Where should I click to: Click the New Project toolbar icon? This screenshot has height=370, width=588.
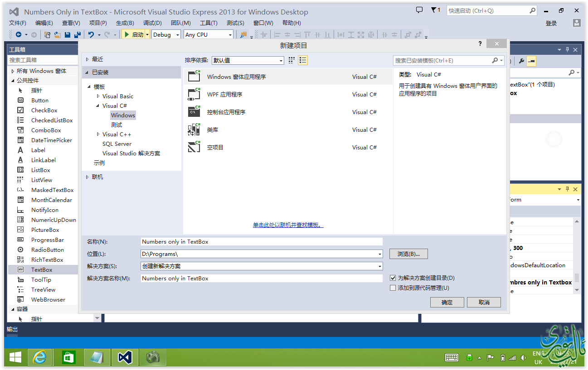pos(48,34)
